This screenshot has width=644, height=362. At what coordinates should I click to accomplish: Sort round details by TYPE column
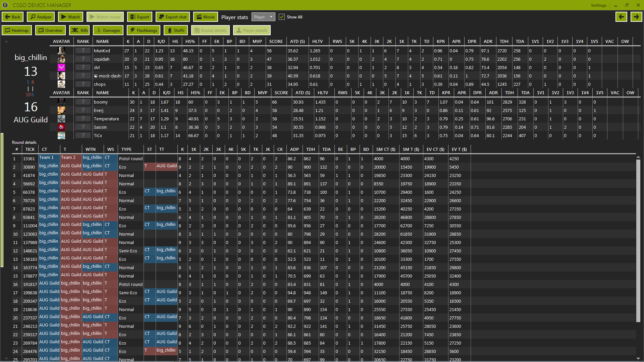tap(126, 149)
